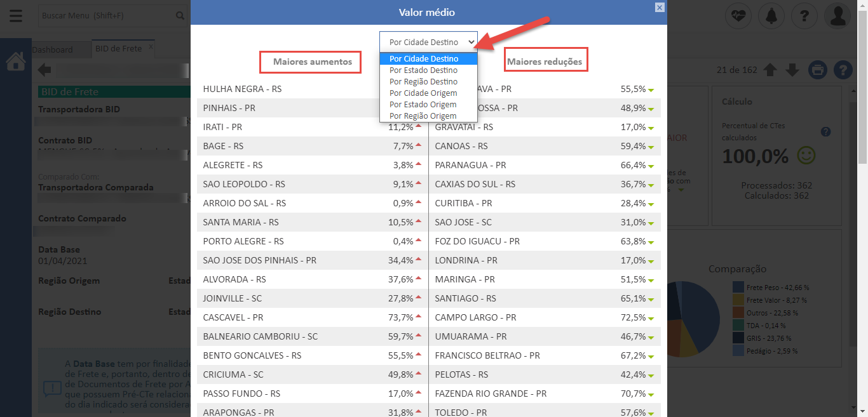This screenshot has height=417, width=868.
Task: Click the FRANCISCO BELTRAO - PR row
Action: click(x=545, y=355)
